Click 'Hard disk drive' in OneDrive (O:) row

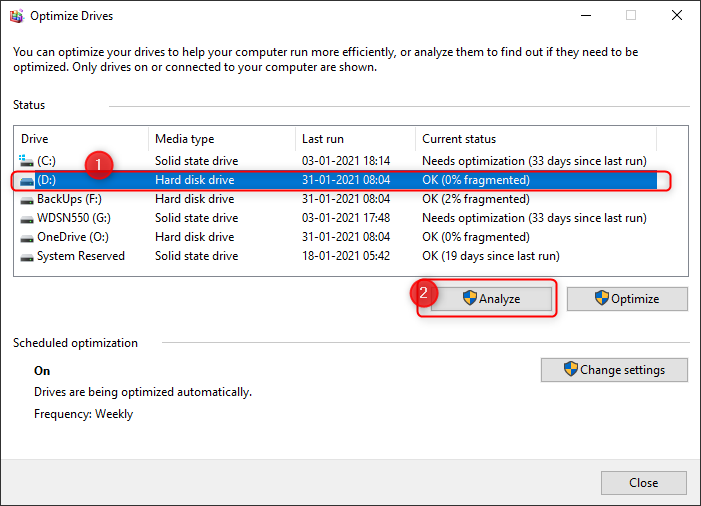click(194, 237)
